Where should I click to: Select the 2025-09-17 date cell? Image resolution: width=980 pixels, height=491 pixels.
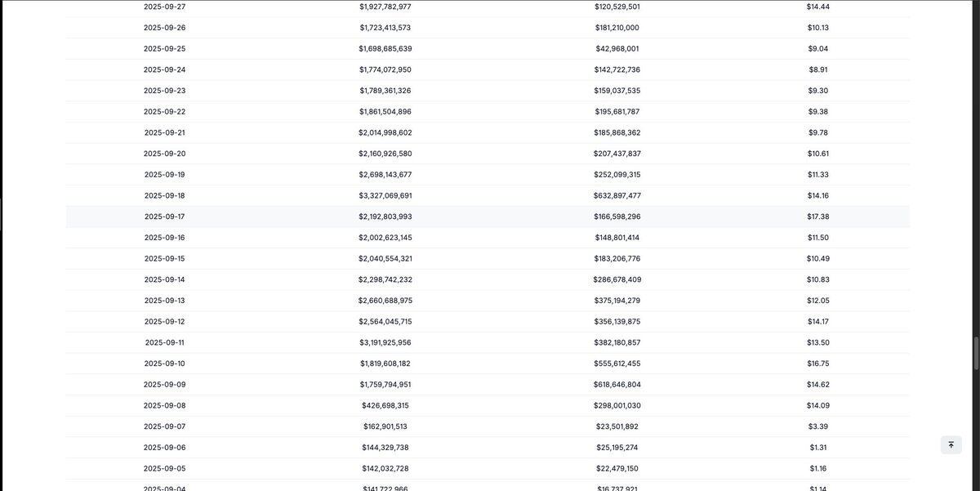[x=165, y=216]
